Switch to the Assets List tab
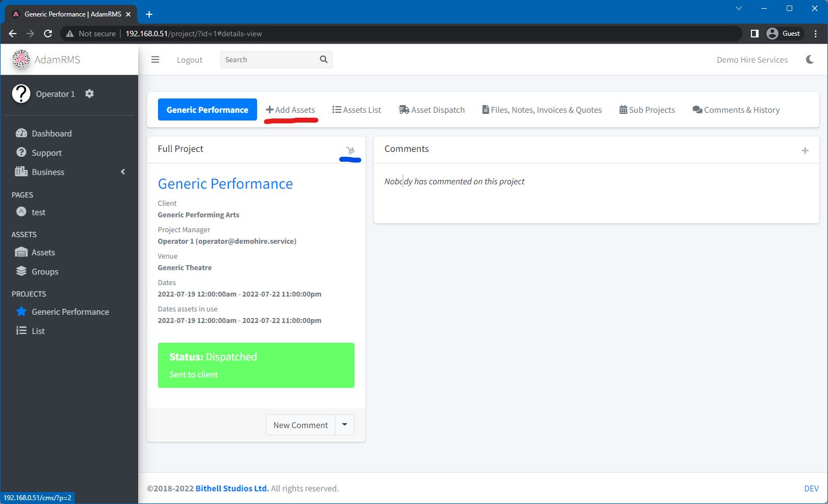 tap(357, 109)
